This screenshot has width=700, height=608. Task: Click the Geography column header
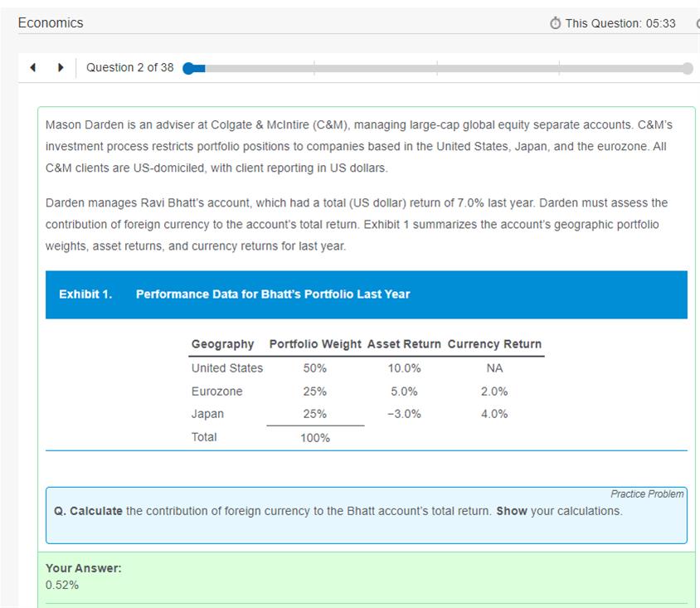coord(222,344)
